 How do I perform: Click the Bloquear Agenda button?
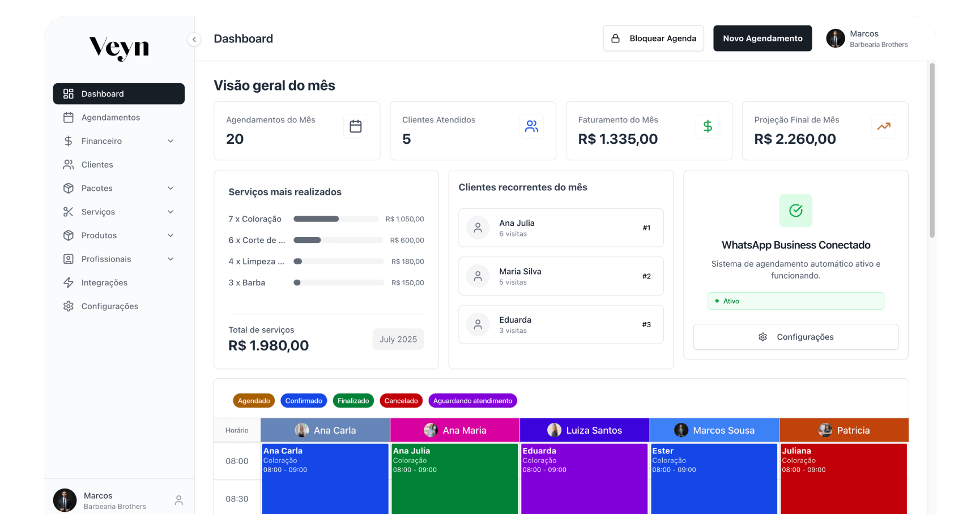pos(653,38)
